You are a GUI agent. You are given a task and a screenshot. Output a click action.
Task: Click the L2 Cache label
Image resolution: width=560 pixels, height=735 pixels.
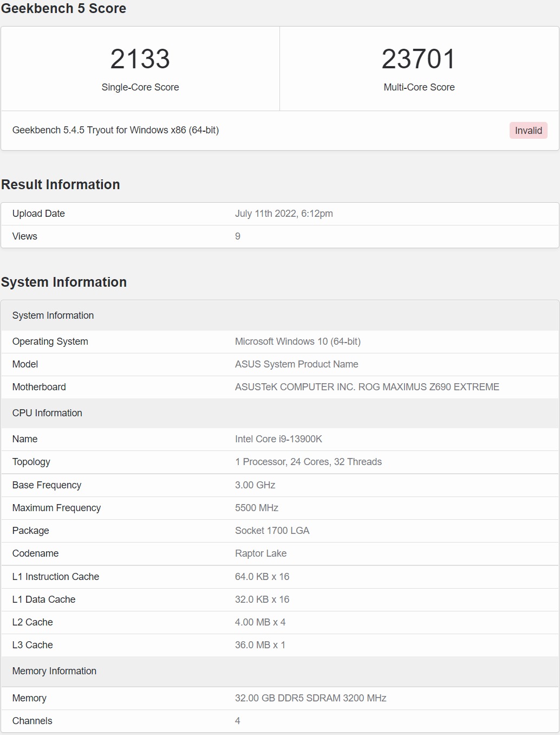(32, 622)
